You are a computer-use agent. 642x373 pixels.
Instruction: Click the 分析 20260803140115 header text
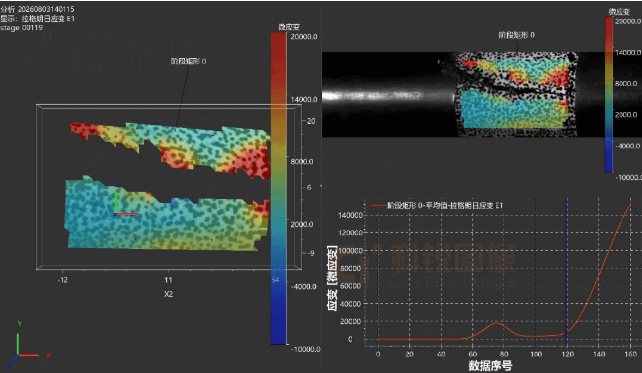[37, 9]
